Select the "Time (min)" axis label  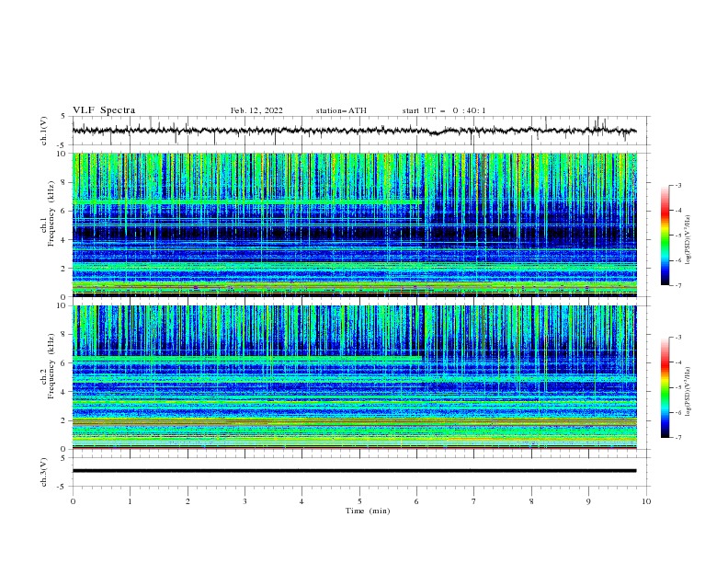[x=368, y=511]
